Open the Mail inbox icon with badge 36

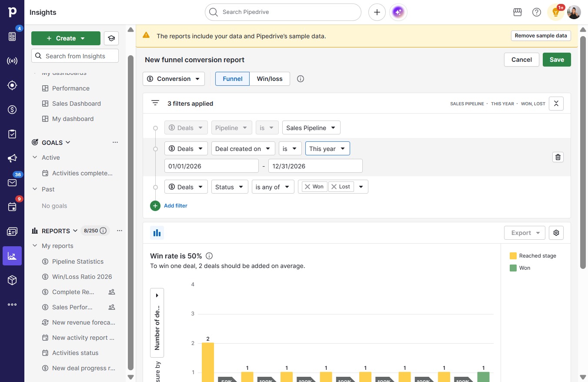(12, 183)
